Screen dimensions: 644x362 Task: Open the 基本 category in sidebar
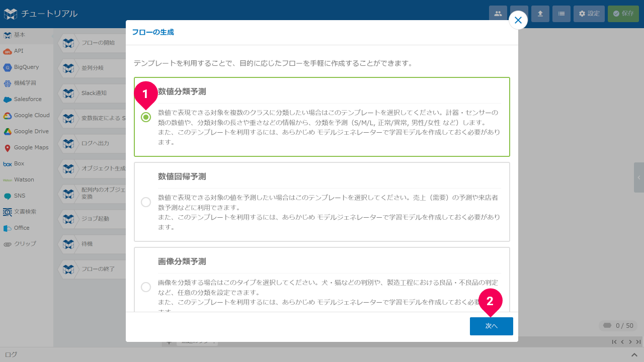pos(27,35)
